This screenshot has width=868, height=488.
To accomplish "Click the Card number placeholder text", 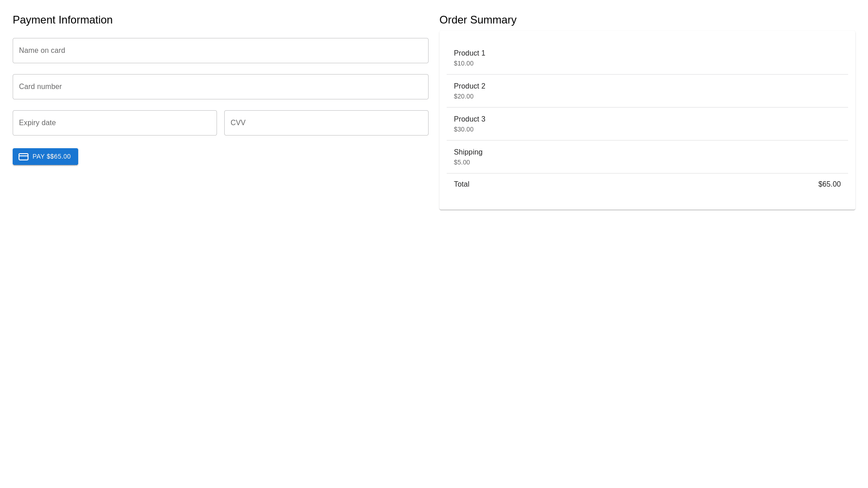I will point(40,87).
